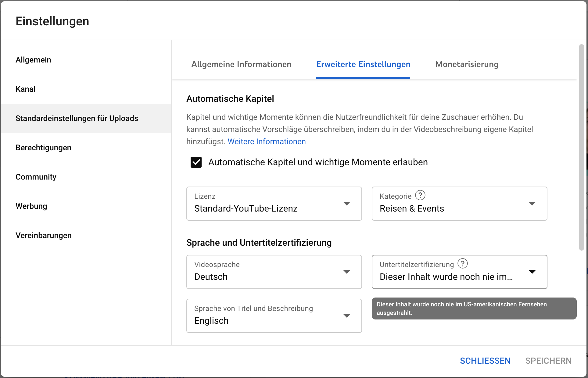Click the Untertitelzertifizierung help question-mark icon

[x=463, y=263]
